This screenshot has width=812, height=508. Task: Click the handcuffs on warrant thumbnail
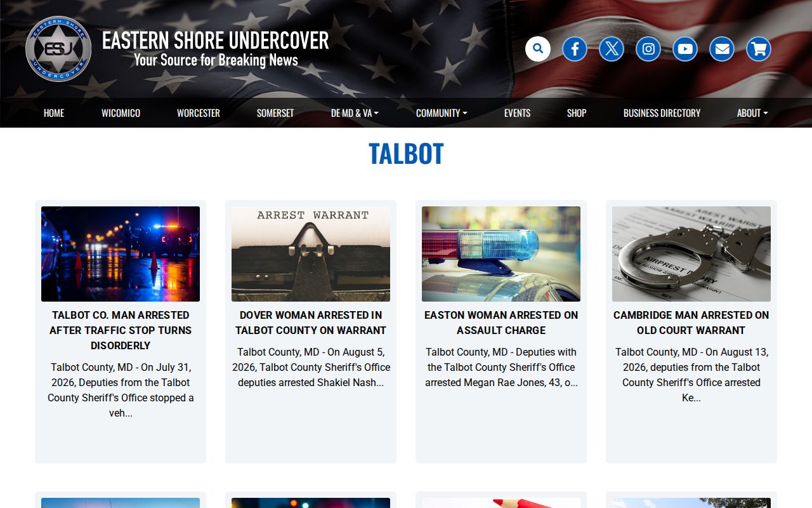coord(691,254)
